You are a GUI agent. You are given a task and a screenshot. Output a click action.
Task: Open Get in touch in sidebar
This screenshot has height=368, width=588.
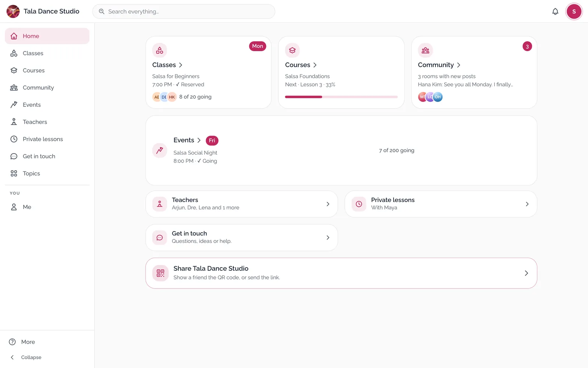pyautogui.click(x=47, y=156)
